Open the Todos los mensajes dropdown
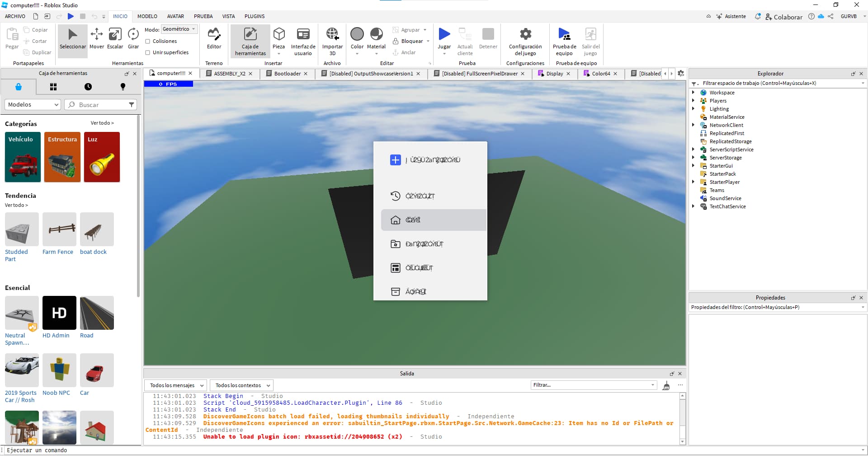Image resolution: width=868 pixels, height=468 pixels. (x=175, y=385)
